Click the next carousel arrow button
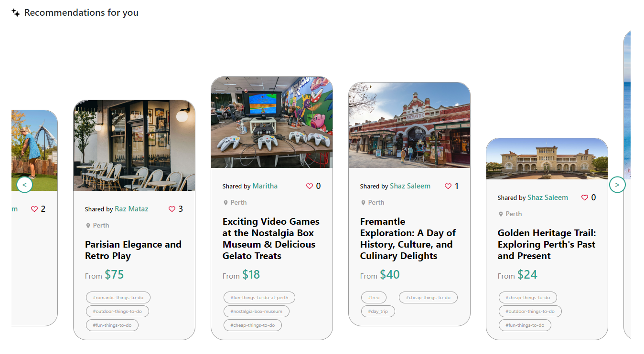Screen dimensions: 644x354 pos(617,185)
